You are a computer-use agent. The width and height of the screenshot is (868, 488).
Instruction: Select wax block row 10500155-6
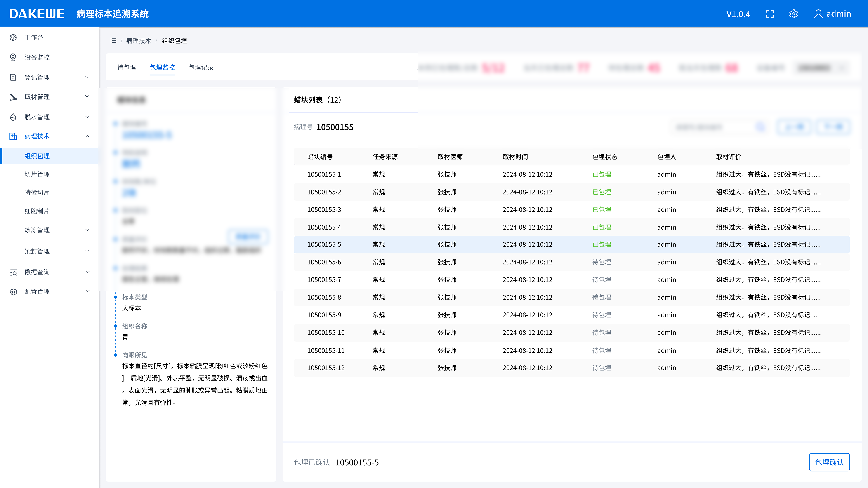pos(324,262)
